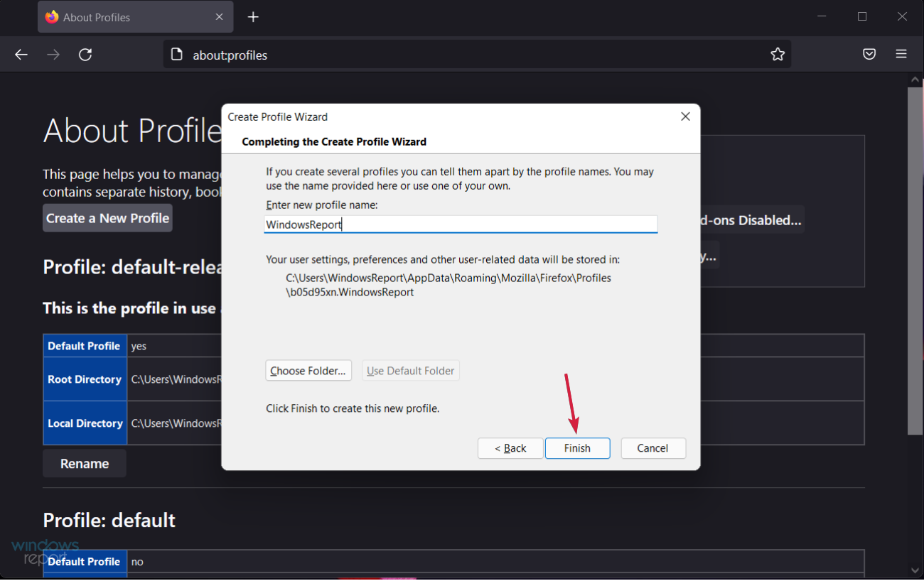
Task: Reload the about:profiles page
Action: [85, 54]
